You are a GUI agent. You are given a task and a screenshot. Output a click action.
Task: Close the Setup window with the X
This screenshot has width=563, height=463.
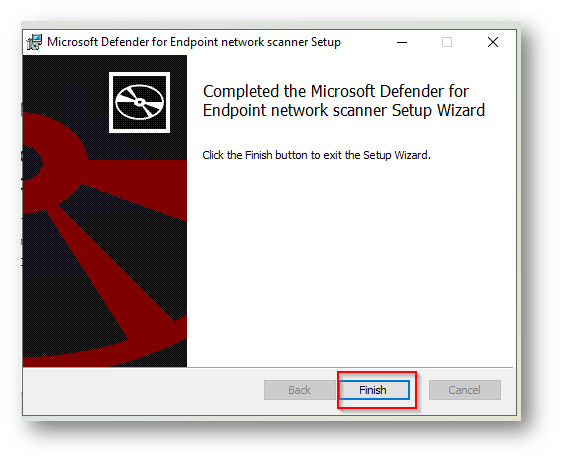(493, 42)
